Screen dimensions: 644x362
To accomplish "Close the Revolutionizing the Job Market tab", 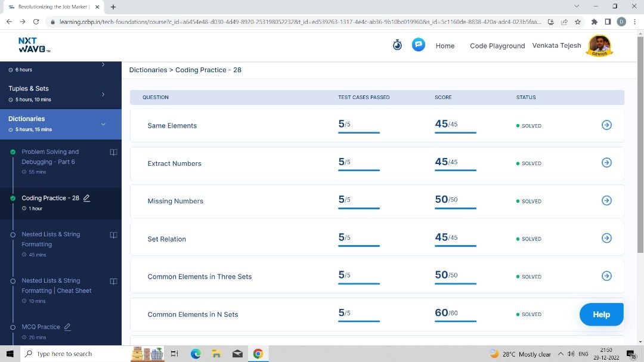I will 97,7.
